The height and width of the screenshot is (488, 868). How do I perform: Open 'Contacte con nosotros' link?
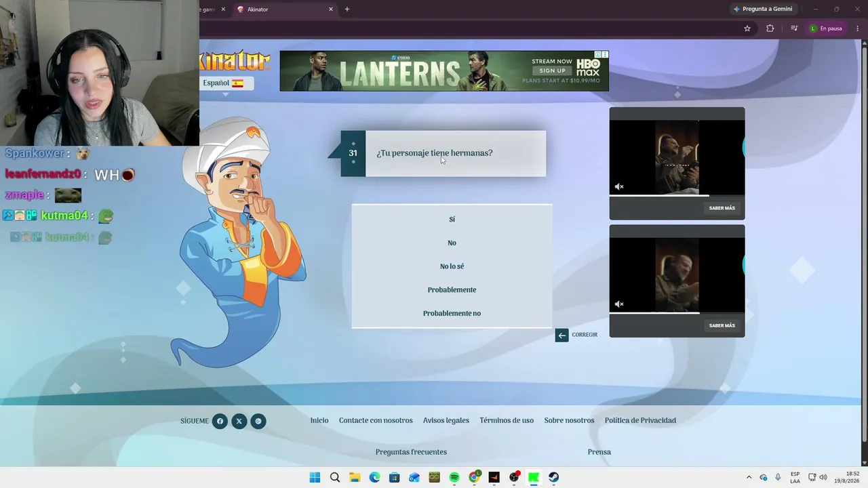point(376,421)
